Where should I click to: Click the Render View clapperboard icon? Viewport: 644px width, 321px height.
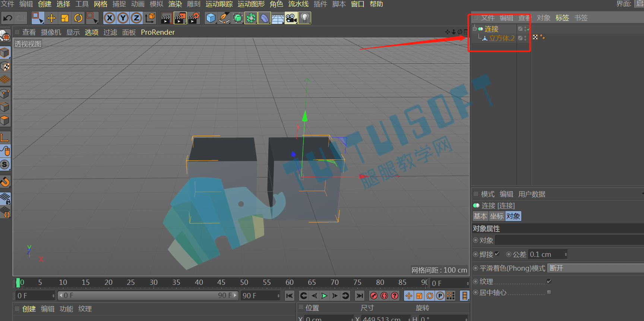click(x=166, y=18)
